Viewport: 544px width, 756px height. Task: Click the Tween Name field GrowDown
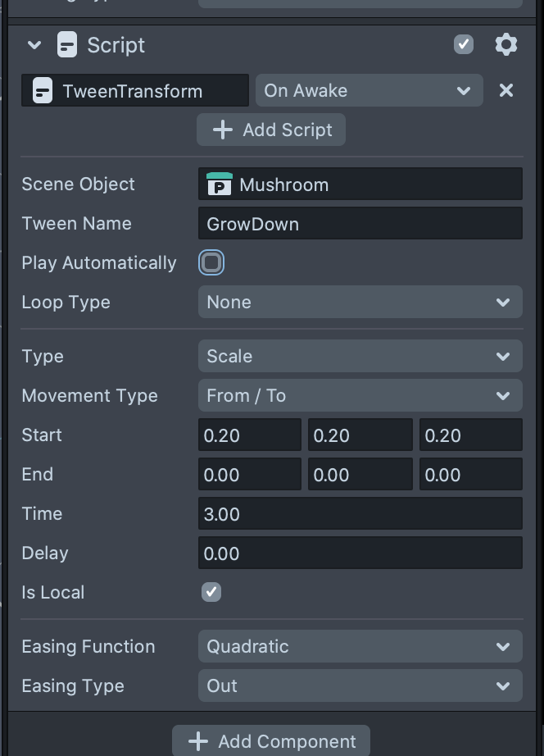(x=360, y=224)
